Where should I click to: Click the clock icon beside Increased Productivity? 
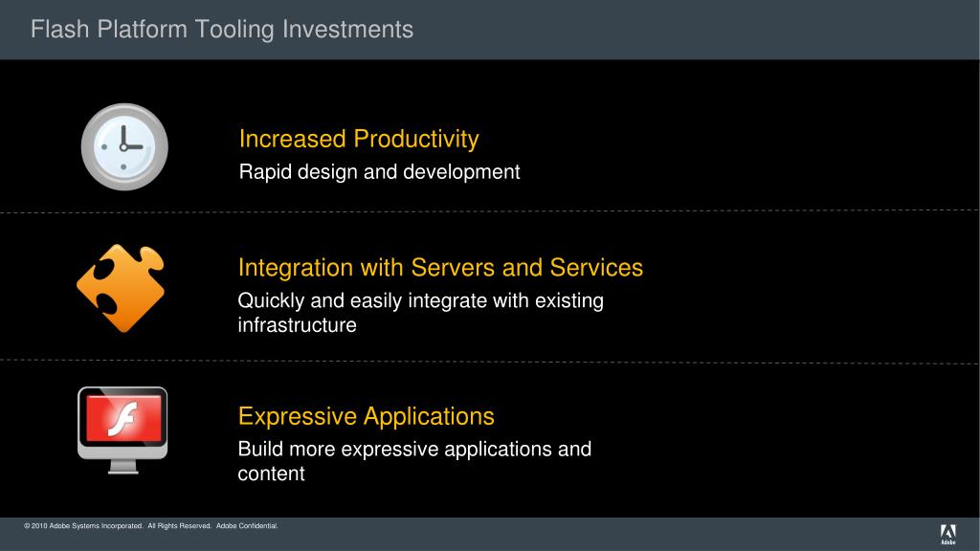pos(124,146)
